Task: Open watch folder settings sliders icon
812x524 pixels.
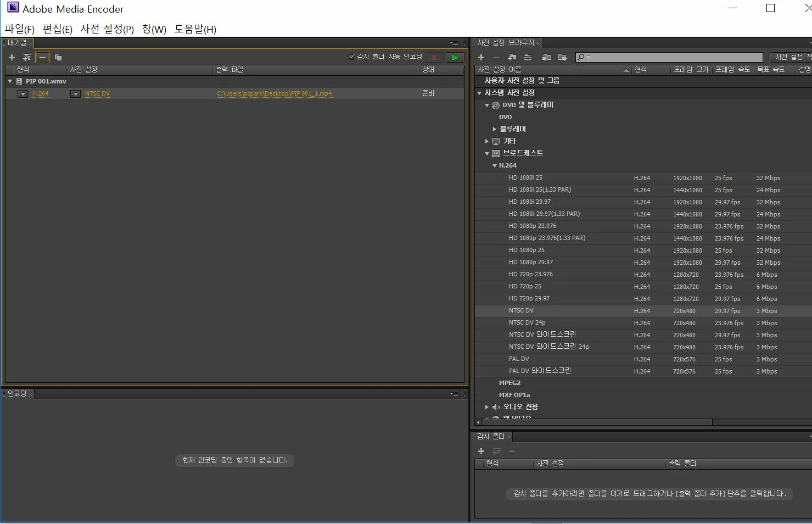Action: tap(496, 451)
